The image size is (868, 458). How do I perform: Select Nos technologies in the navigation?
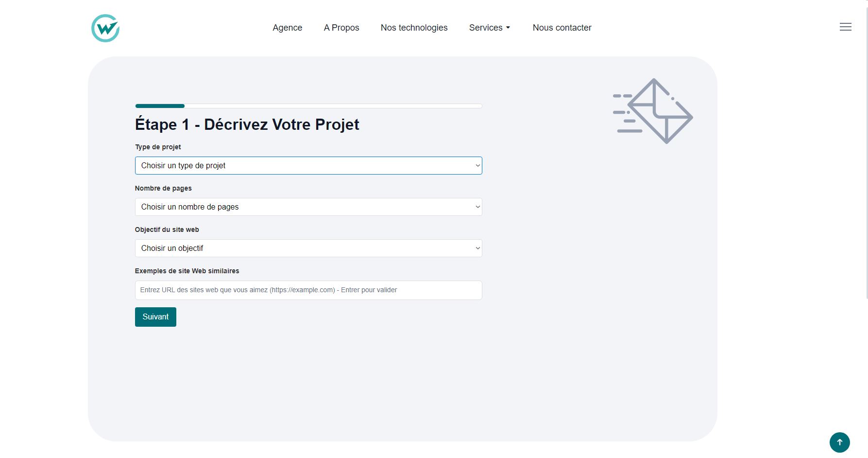414,28
